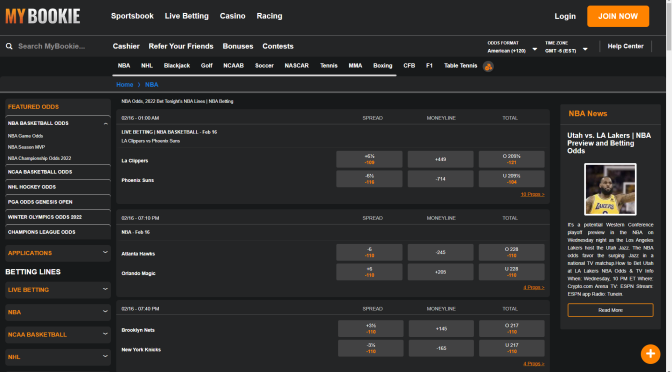Open the orange more-sports icon after Table Tennis
Screen dimensions: 672x372
(488, 66)
